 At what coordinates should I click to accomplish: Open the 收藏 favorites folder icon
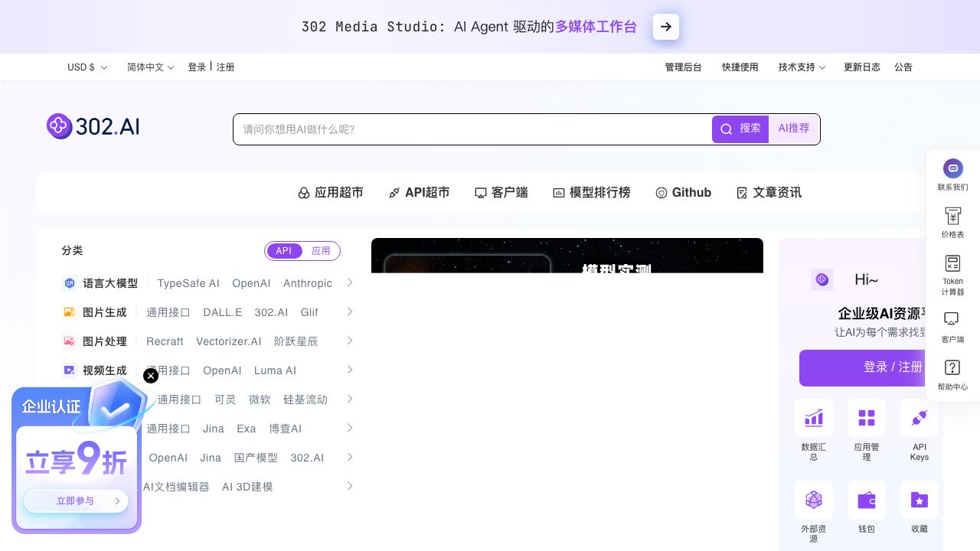point(920,500)
